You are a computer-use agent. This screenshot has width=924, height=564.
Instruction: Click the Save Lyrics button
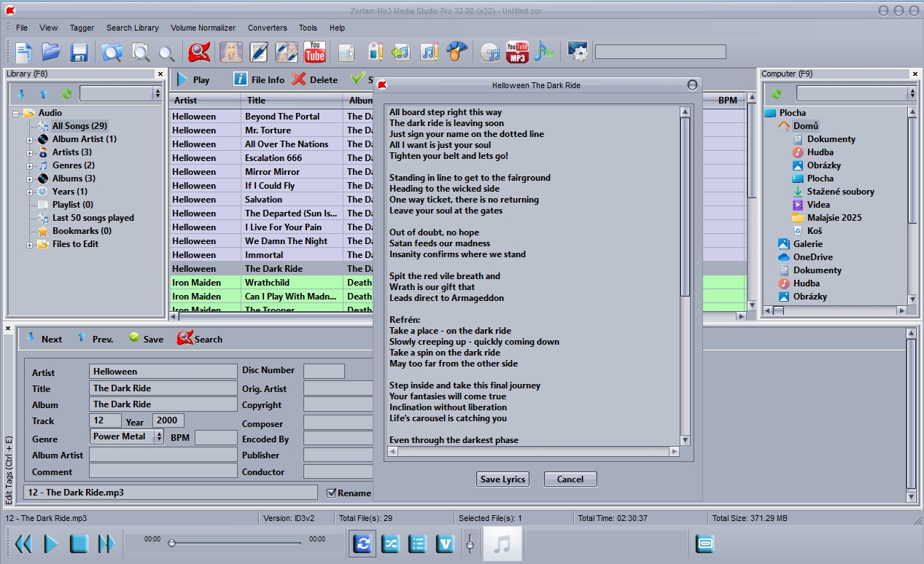[502, 479]
